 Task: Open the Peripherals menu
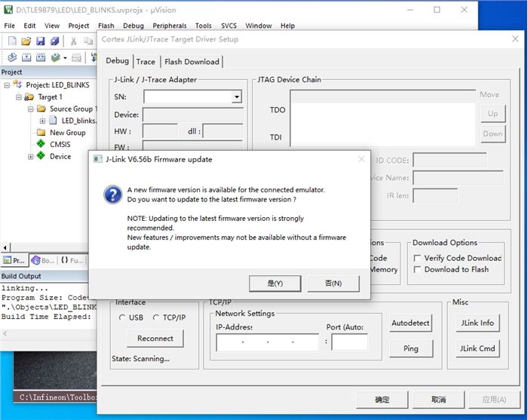click(168, 26)
